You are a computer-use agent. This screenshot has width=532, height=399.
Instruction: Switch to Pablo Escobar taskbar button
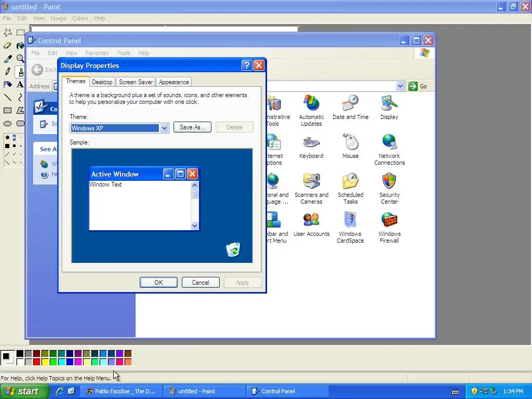[x=122, y=391]
